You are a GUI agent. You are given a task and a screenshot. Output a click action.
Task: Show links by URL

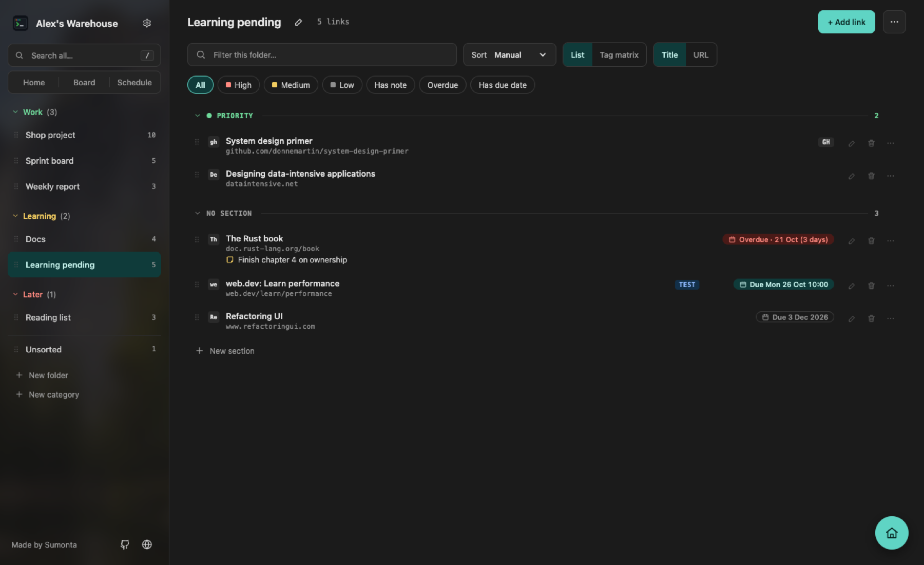[x=701, y=55]
